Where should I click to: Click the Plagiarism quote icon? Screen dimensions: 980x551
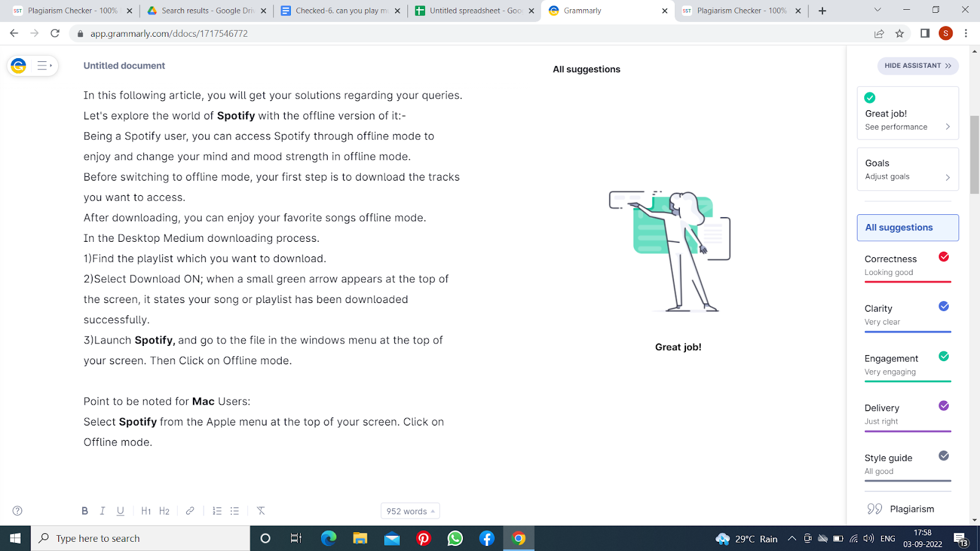tap(875, 509)
